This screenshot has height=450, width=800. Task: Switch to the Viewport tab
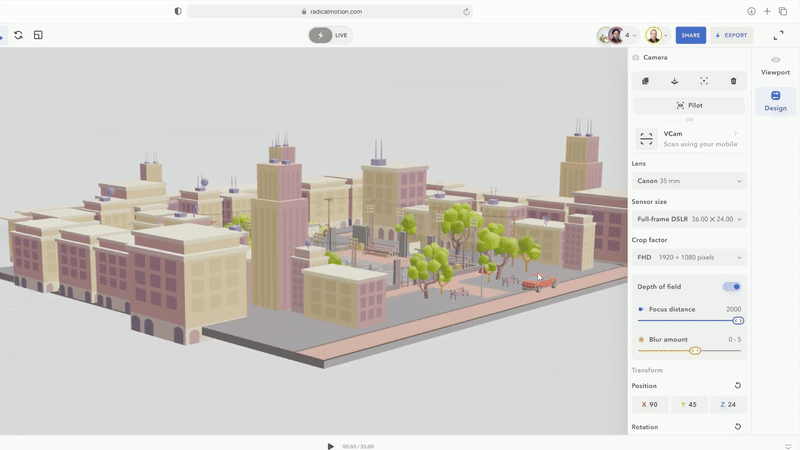point(775,66)
